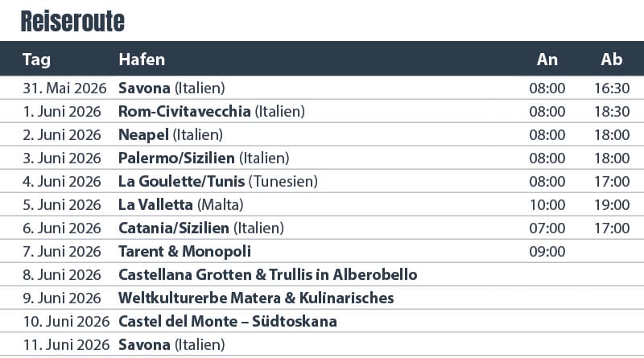The image size is (644, 358).
Task: Click the Reiseroute heading
Action: pyautogui.click(x=72, y=20)
